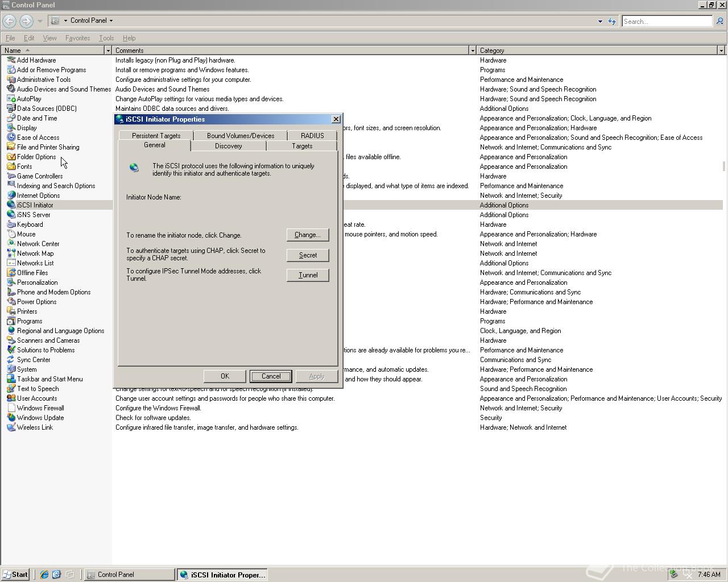Open the Targets tab

[x=302, y=146]
